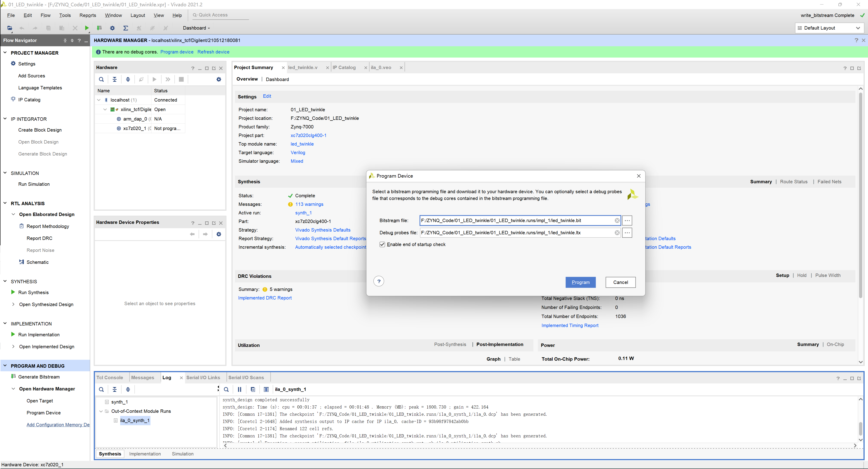The height and width of the screenshot is (469, 868).
Task: Click Stop trigger square icon in Hardware panel
Action: pyautogui.click(x=181, y=79)
